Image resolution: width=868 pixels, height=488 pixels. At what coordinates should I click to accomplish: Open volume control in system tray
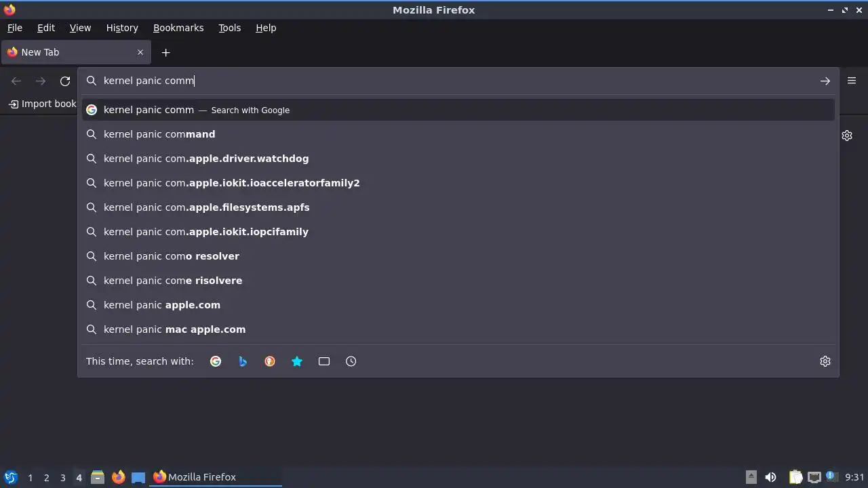(770, 477)
